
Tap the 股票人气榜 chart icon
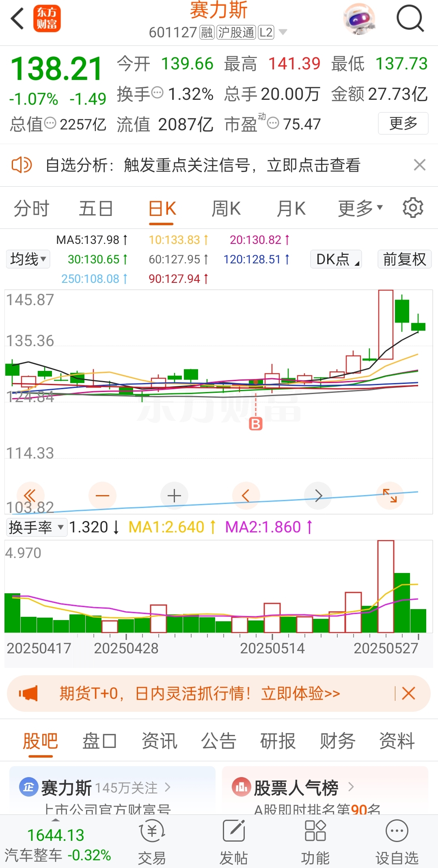click(x=241, y=787)
